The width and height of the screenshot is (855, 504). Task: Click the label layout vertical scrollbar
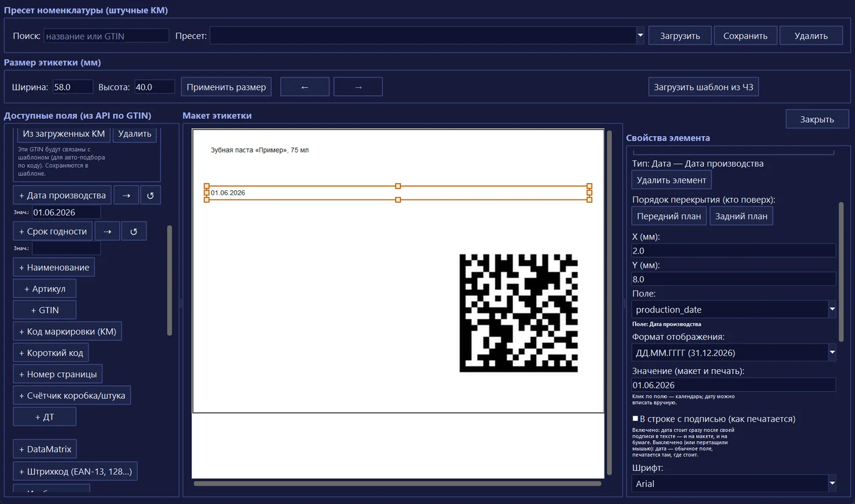pyautogui.click(x=609, y=302)
